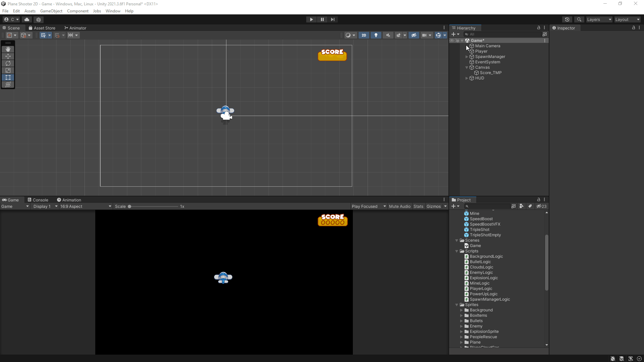This screenshot has height=362, width=644.
Task: Select the Transform tool
Action: click(8, 84)
